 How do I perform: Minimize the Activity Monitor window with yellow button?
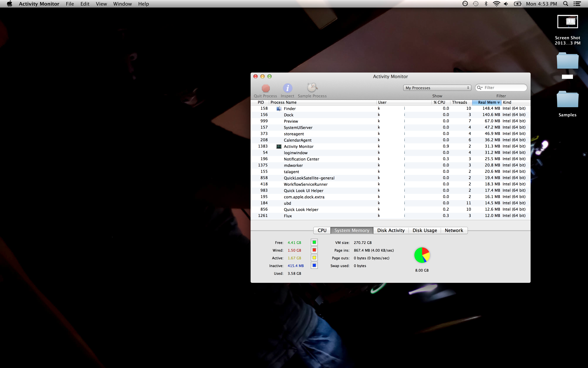point(262,76)
